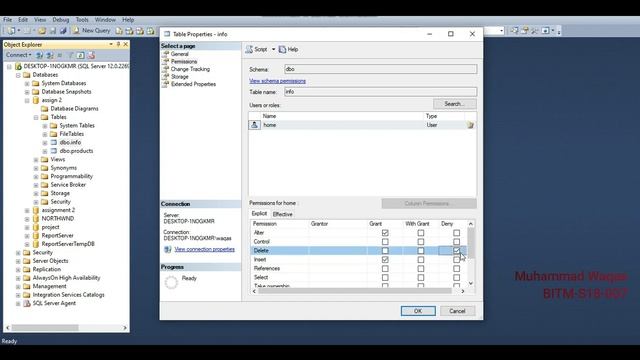Enable the Grant checkbox for Control permission
The height and width of the screenshot is (360, 640).
point(385,242)
